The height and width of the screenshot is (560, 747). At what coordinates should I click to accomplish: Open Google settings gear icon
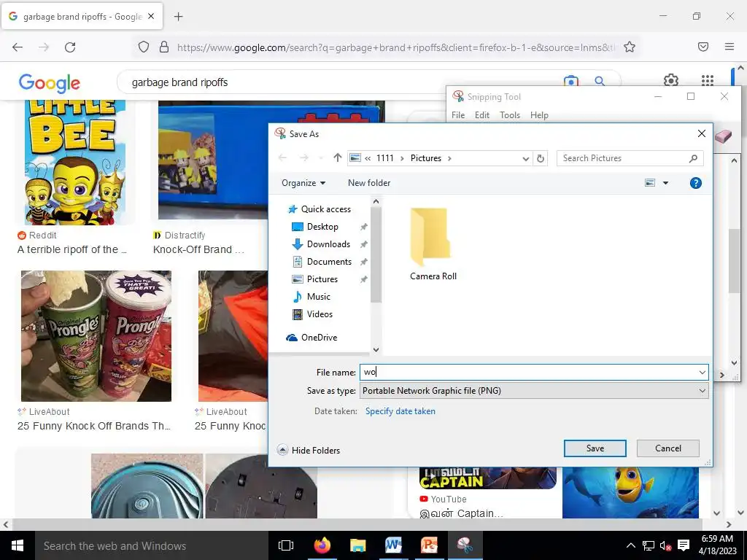[671, 80]
